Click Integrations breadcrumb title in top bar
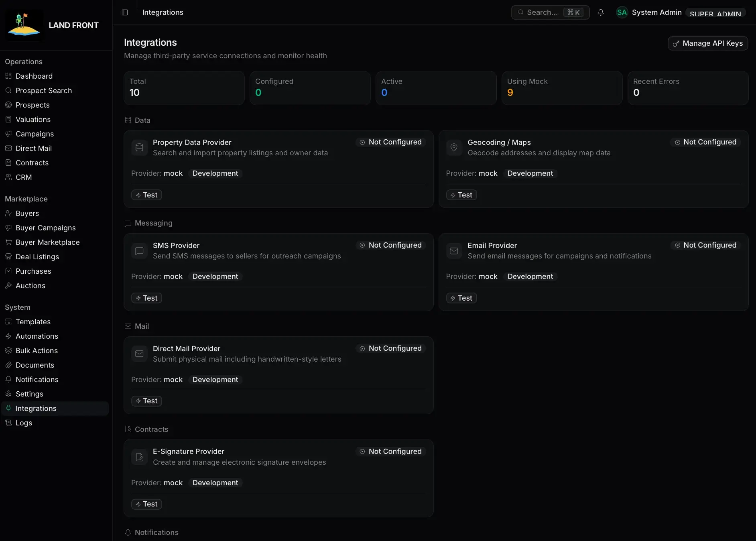This screenshot has height=541, width=756. (x=163, y=12)
